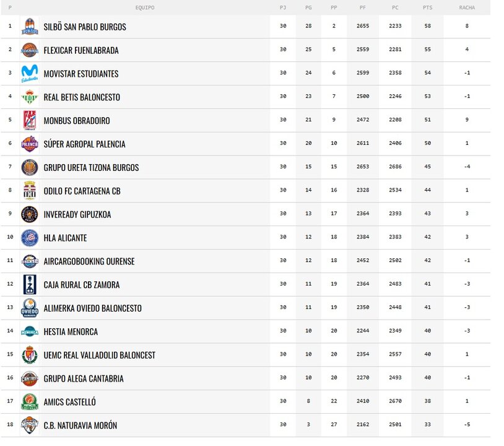Click the Alimerka Oviedo Baloncesto logo
The height and width of the screenshot is (446, 504).
30,308
